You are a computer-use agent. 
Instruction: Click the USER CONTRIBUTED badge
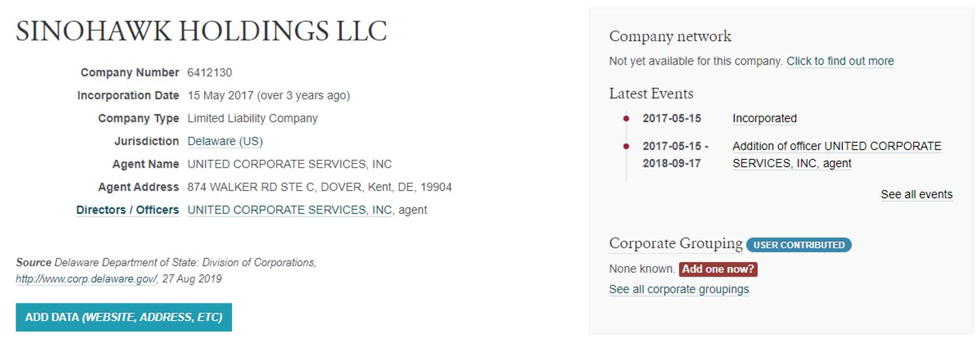798,245
